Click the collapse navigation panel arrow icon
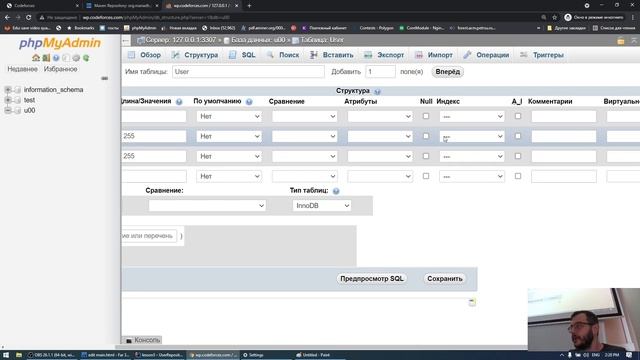Screen dimensions: 640x360 point(126,40)
